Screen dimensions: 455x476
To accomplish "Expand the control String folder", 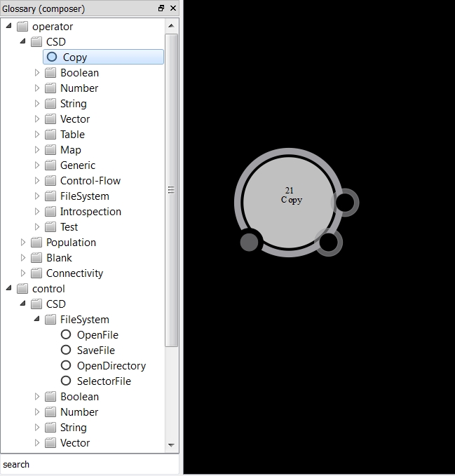I will [x=37, y=427].
